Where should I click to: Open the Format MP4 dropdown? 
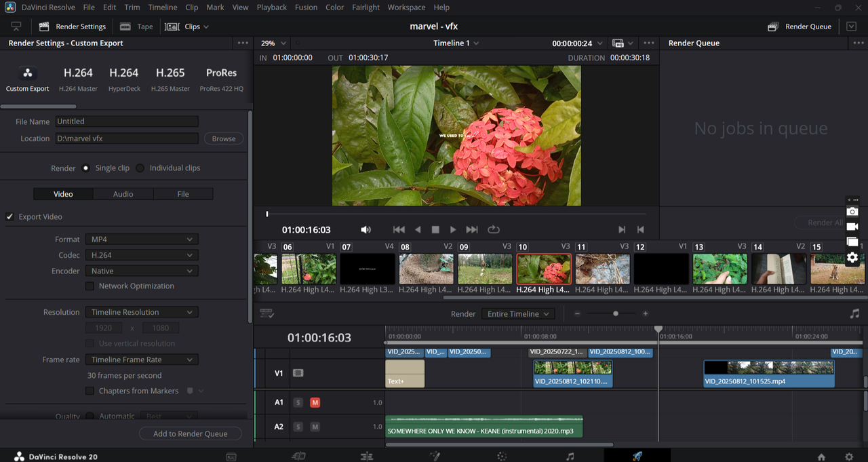pyautogui.click(x=142, y=239)
